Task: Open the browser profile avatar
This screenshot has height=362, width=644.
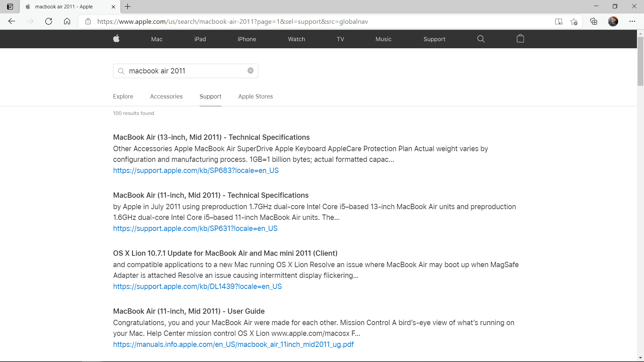Action: coord(613,21)
